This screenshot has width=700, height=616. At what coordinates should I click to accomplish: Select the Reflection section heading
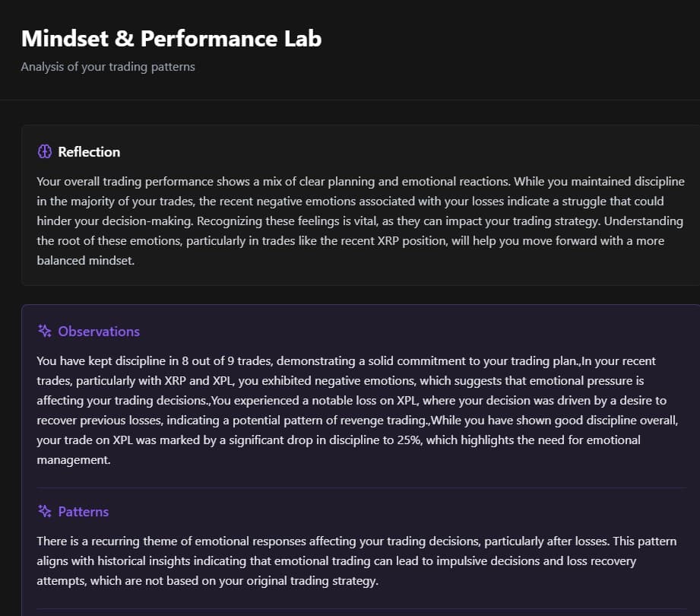click(x=89, y=152)
